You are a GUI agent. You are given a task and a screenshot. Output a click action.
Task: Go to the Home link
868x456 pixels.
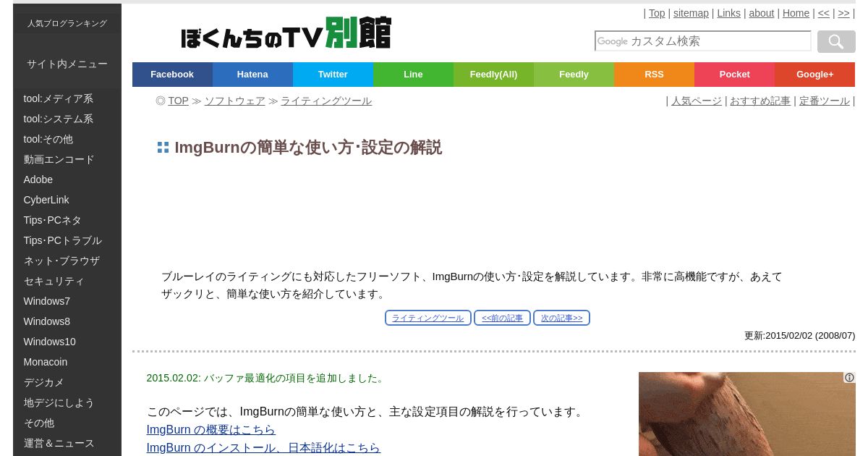[796, 13]
